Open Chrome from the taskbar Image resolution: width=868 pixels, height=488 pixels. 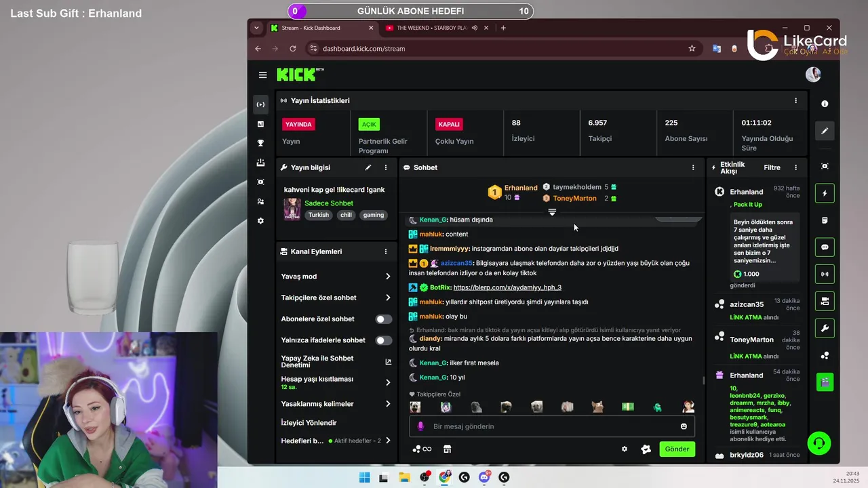[x=444, y=477]
